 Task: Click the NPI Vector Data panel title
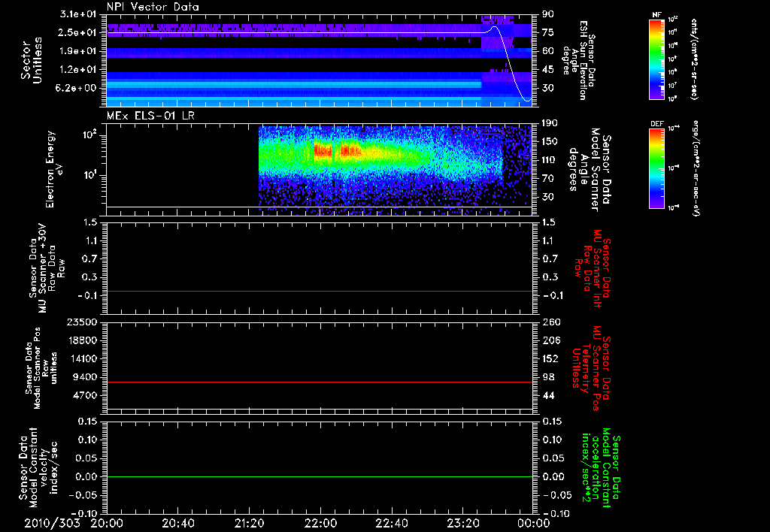[x=153, y=7]
